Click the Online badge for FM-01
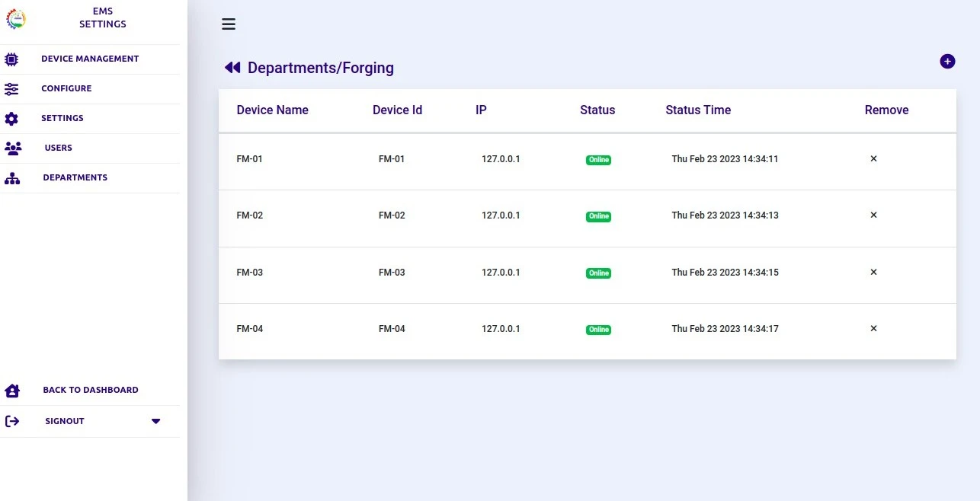 point(598,160)
